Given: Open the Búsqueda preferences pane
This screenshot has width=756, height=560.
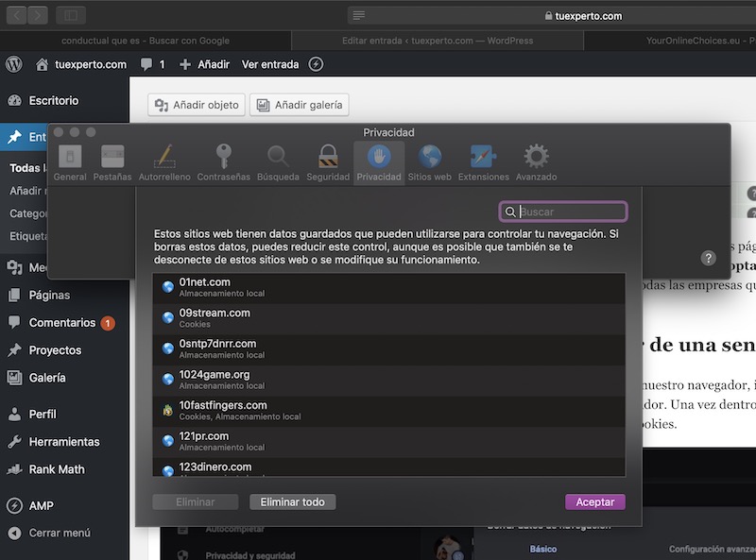Looking at the screenshot, I should point(278,161).
